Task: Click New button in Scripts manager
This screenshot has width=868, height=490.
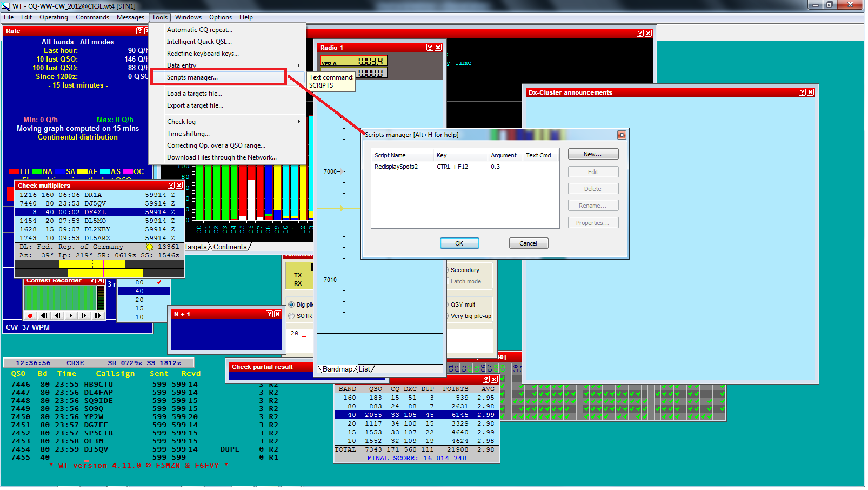Action: pyautogui.click(x=593, y=155)
